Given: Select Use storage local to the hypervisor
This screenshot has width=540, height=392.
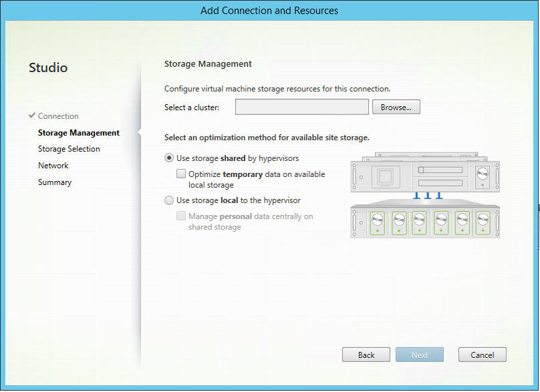Looking at the screenshot, I should tap(169, 200).
